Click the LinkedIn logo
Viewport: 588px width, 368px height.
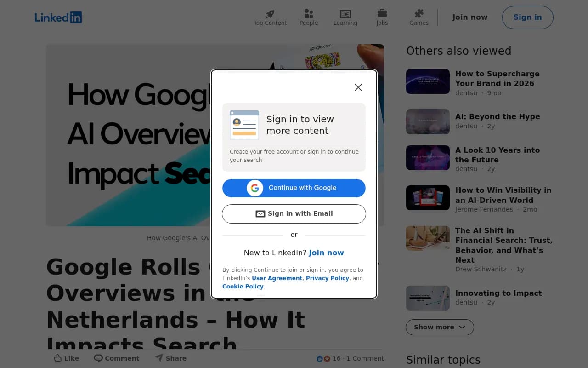[58, 17]
